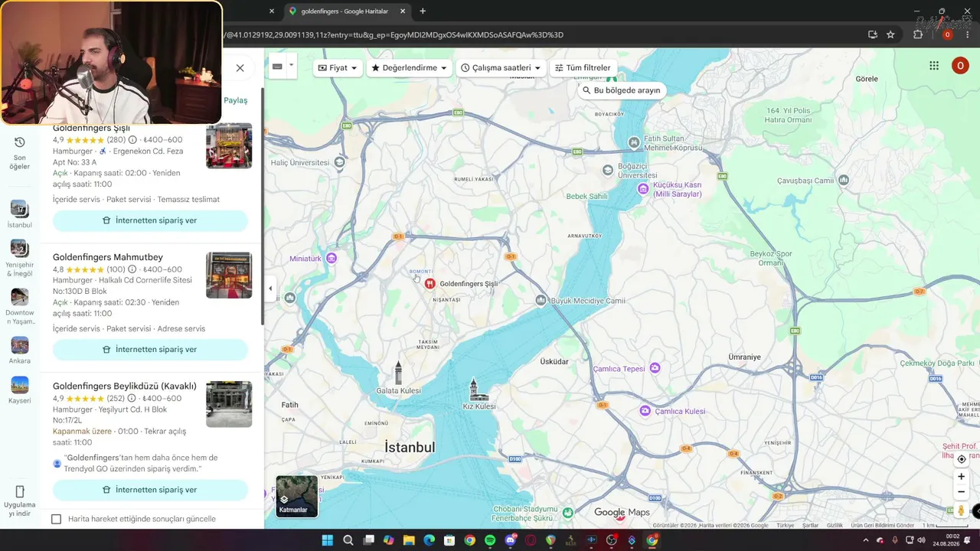
Task: Open the Goldenfingers Mahmutbey listing title
Action: [x=108, y=257]
